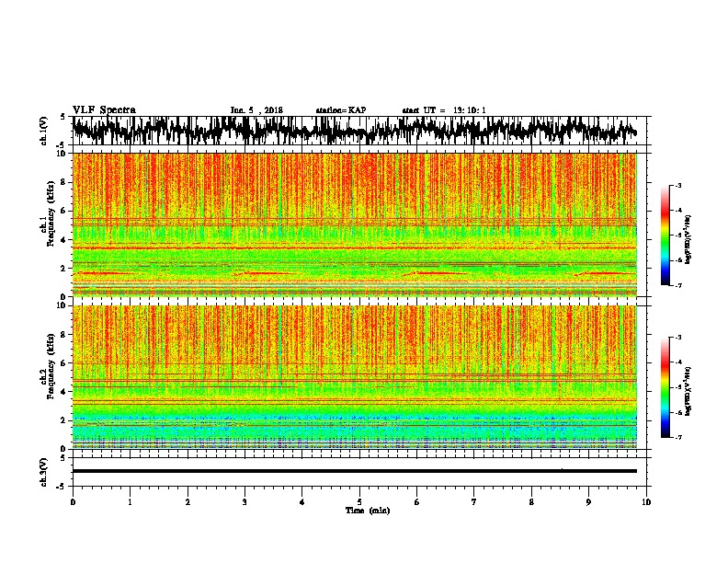Click the "4" tick on the time axis
The width and height of the screenshot is (728, 563).
pyautogui.click(x=302, y=502)
